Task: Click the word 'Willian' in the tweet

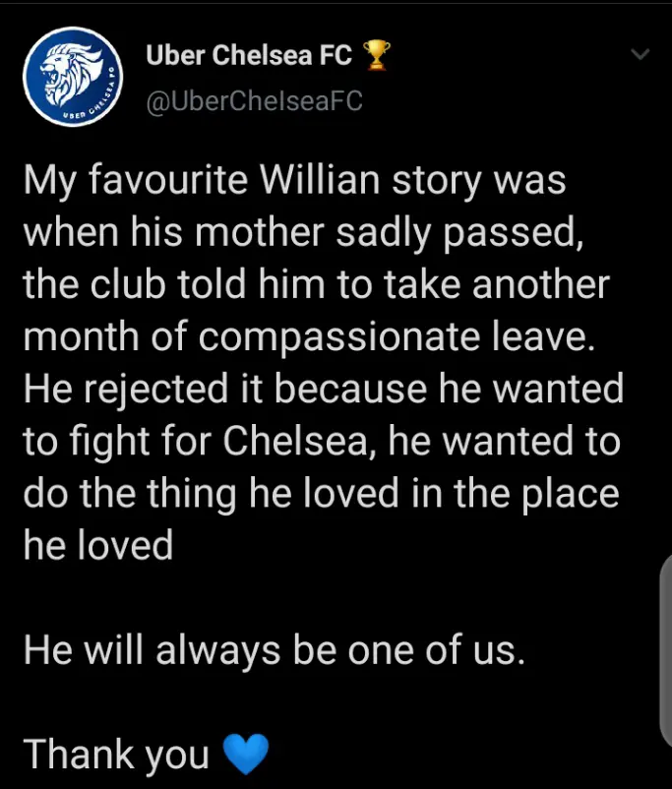Action: [320, 179]
